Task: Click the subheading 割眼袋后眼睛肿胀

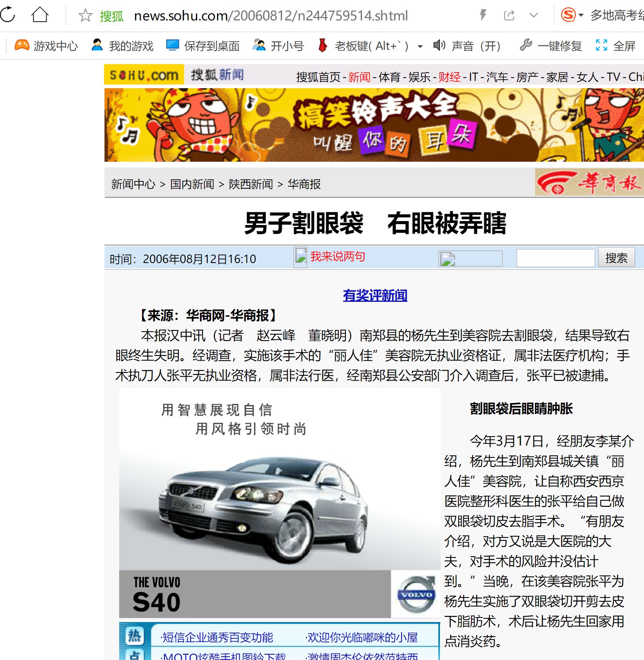Action: coord(521,408)
